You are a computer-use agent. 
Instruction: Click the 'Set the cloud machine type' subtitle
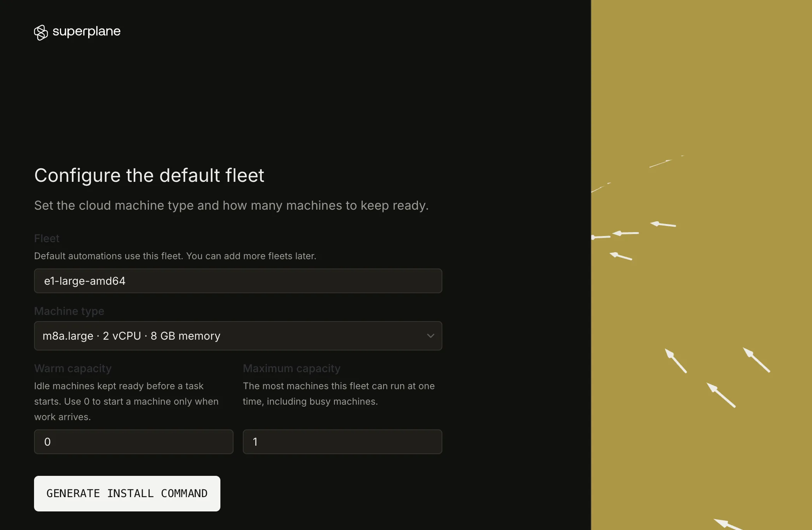point(231,205)
